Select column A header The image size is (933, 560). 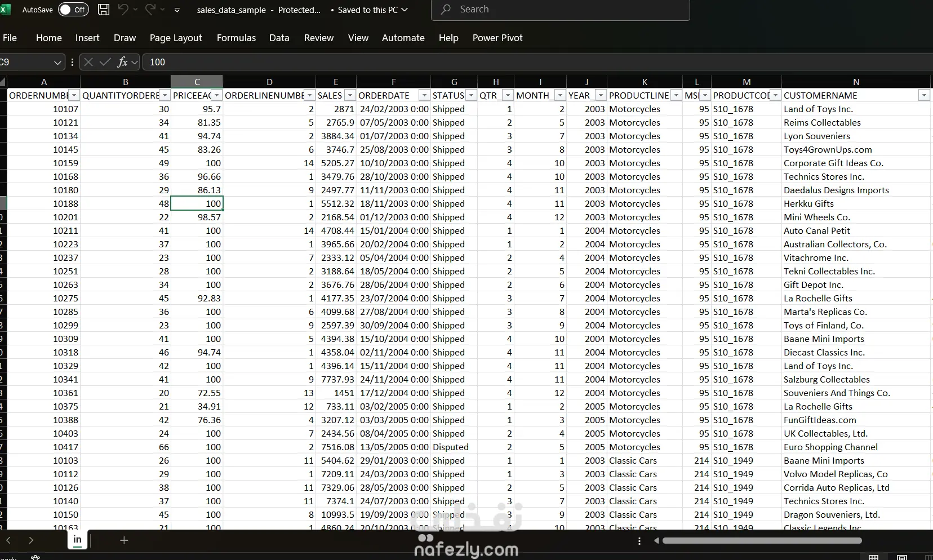tap(44, 82)
